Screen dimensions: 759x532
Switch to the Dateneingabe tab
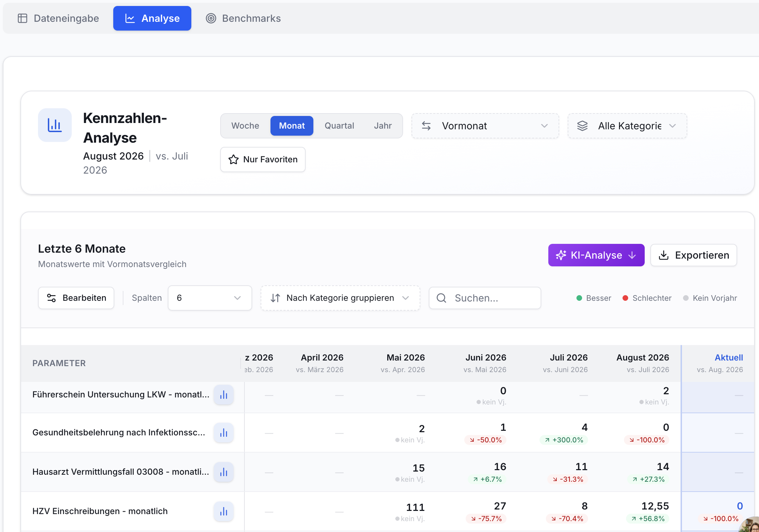click(x=58, y=18)
